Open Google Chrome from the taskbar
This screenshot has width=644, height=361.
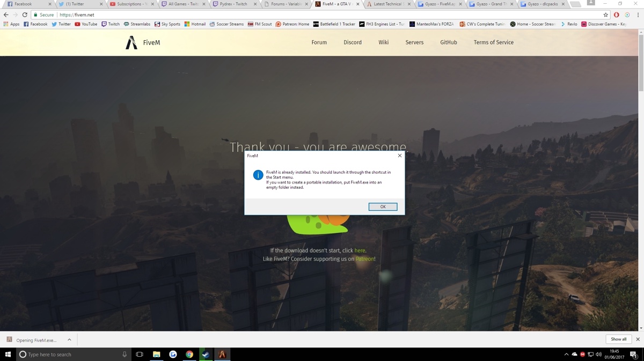(189, 354)
